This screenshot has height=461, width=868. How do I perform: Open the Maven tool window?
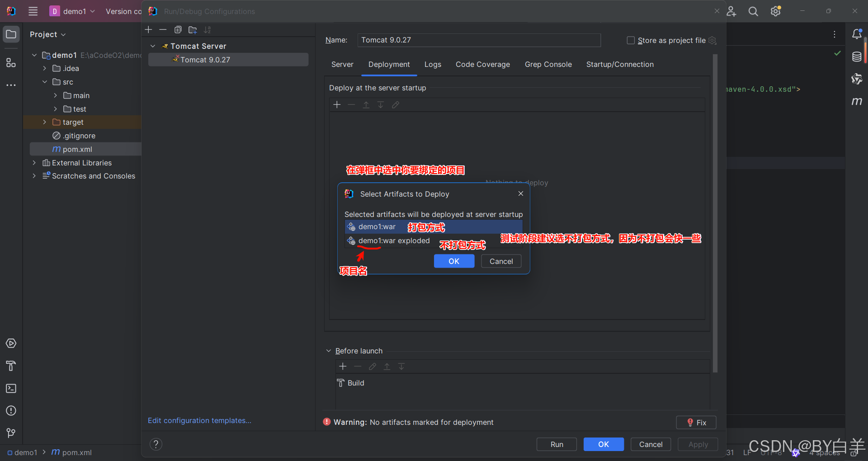coord(857,101)
